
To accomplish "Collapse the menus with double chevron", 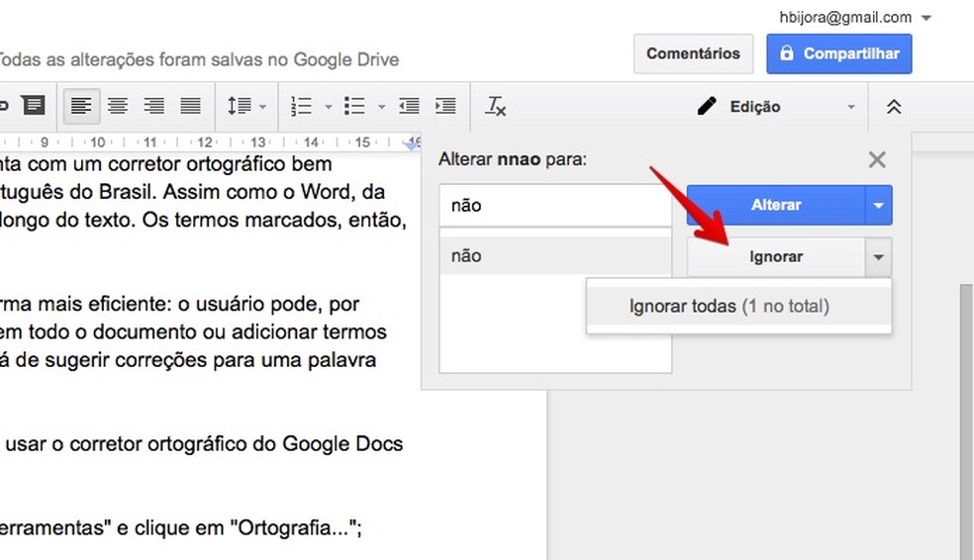I will pyautogui.click(x=894, y=107).
